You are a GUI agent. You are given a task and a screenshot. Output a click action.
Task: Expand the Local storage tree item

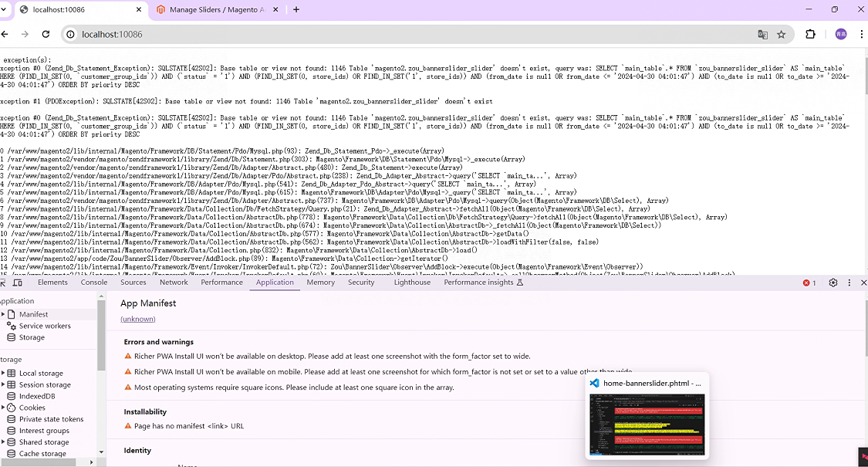pos(3,373)
